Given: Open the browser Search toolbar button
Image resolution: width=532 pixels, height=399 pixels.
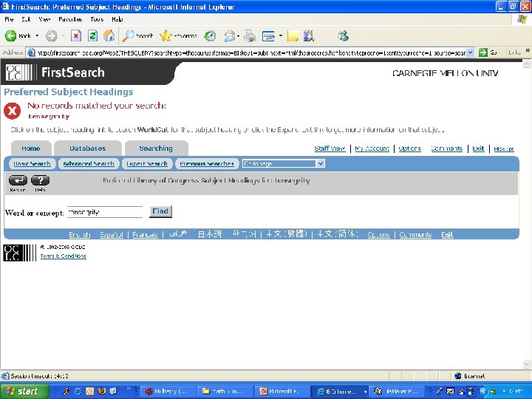Looking at the screenshot, I should [x=137, y=35].
